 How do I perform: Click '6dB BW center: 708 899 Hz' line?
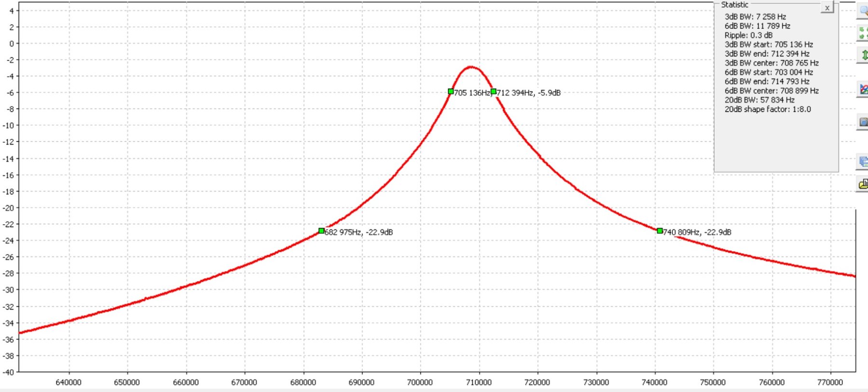point(772,91)
